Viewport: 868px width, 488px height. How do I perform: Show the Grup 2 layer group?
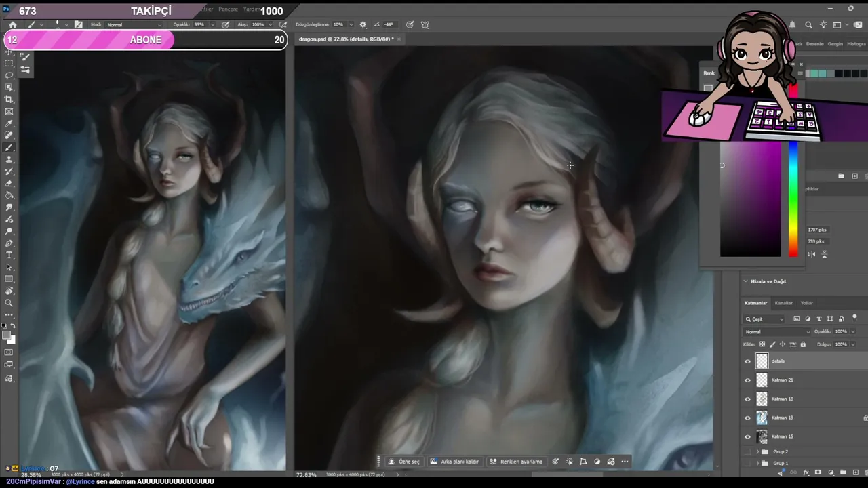748,451
